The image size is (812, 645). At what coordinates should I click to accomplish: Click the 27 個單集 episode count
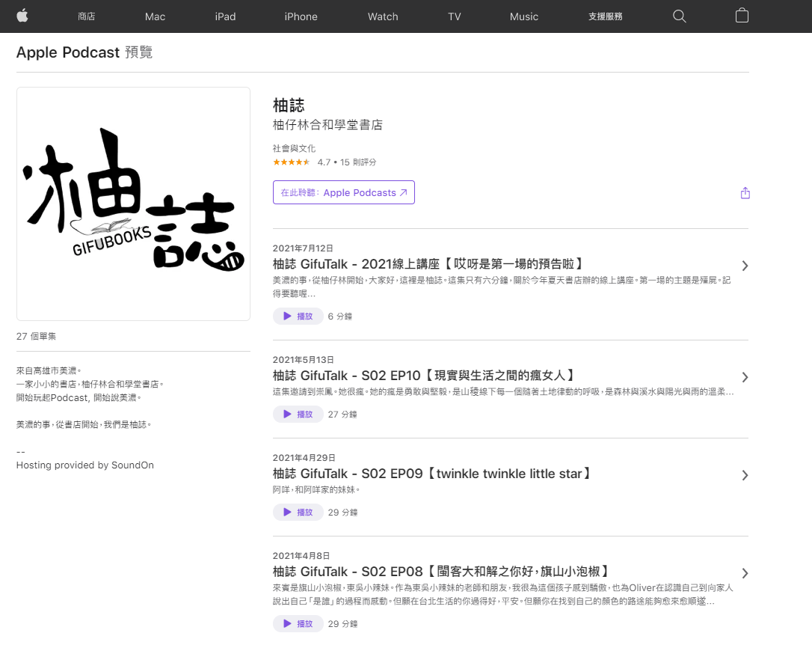tap(36, 336)
